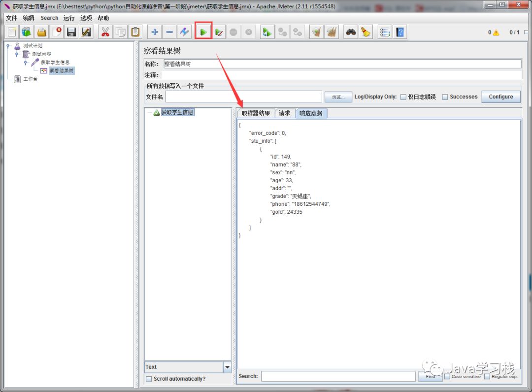The width and height of the screenshot is (532, 392).
Task: Collapse the 测试计划 tree node
Action: 8,46
